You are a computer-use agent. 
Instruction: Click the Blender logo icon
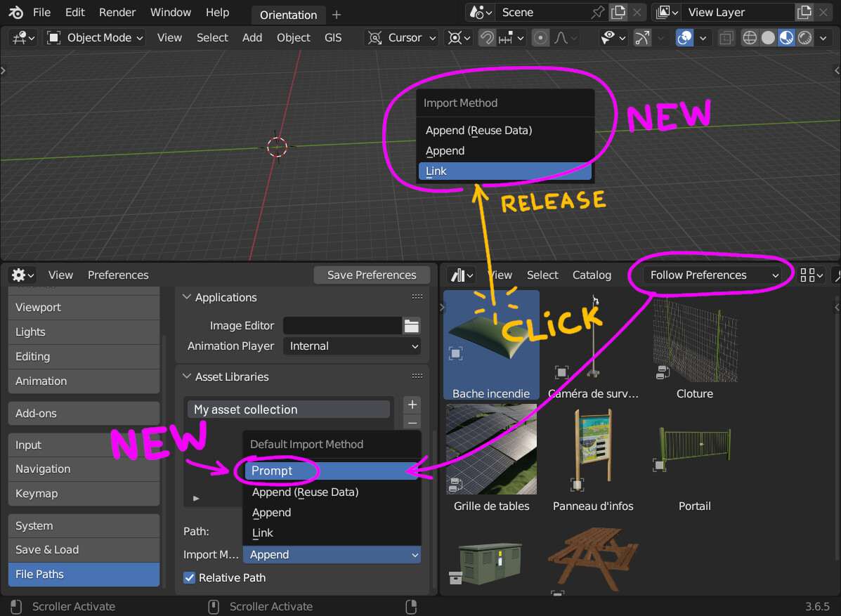tap(15, 13)
